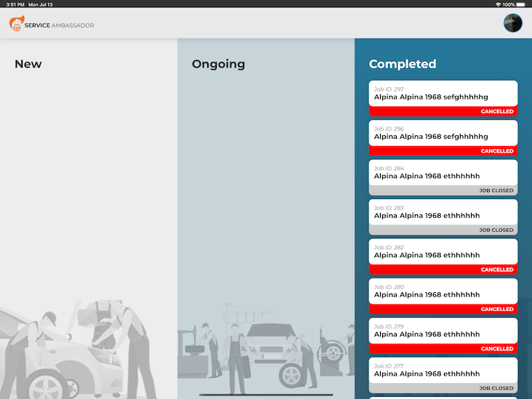
Task: View Job ID 280 details
Action: tap(443, 296)
